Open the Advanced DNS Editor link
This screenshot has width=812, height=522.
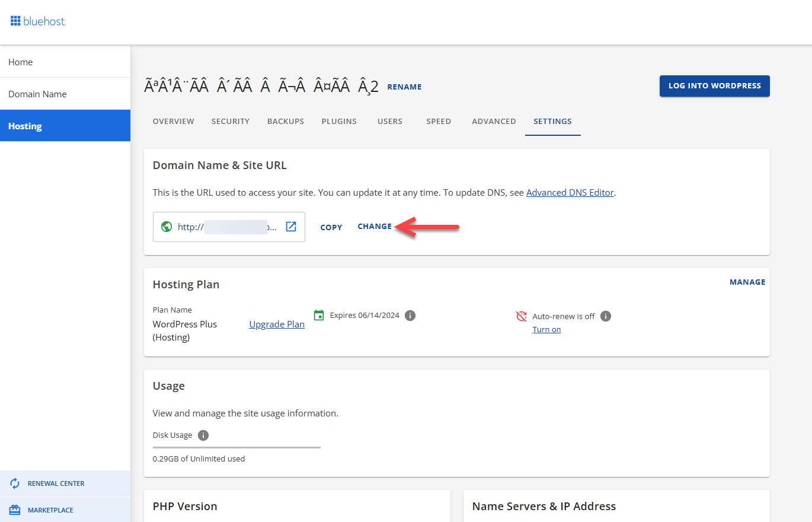click(570, 192)
